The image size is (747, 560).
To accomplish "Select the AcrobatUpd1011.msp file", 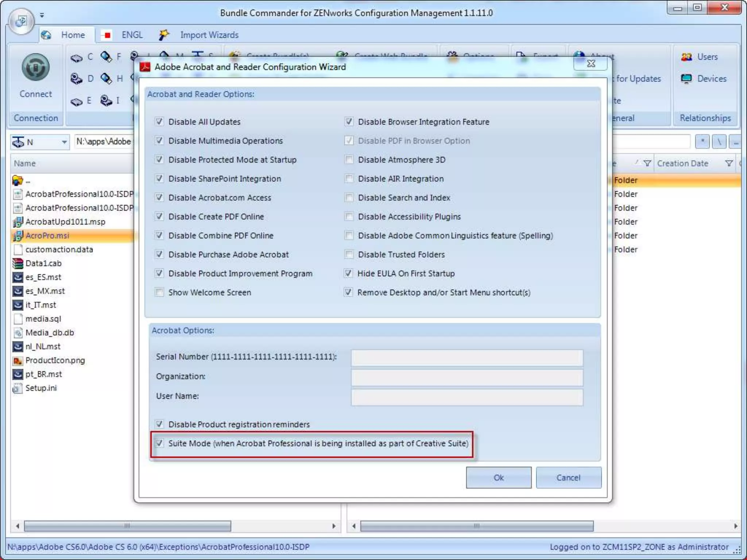I will click(65, 222).
